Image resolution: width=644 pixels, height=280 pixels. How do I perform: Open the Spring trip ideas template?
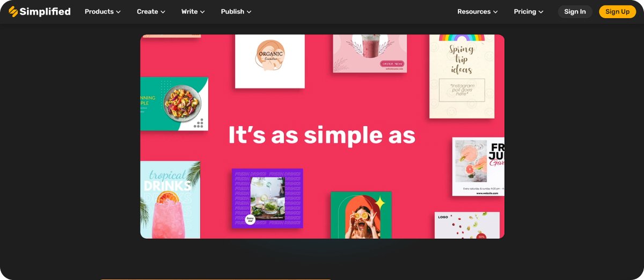462,76
